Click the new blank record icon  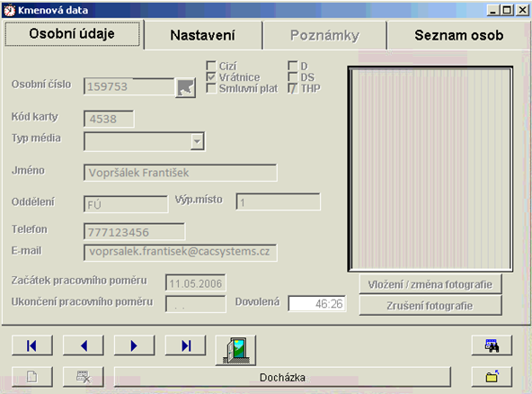32,377
